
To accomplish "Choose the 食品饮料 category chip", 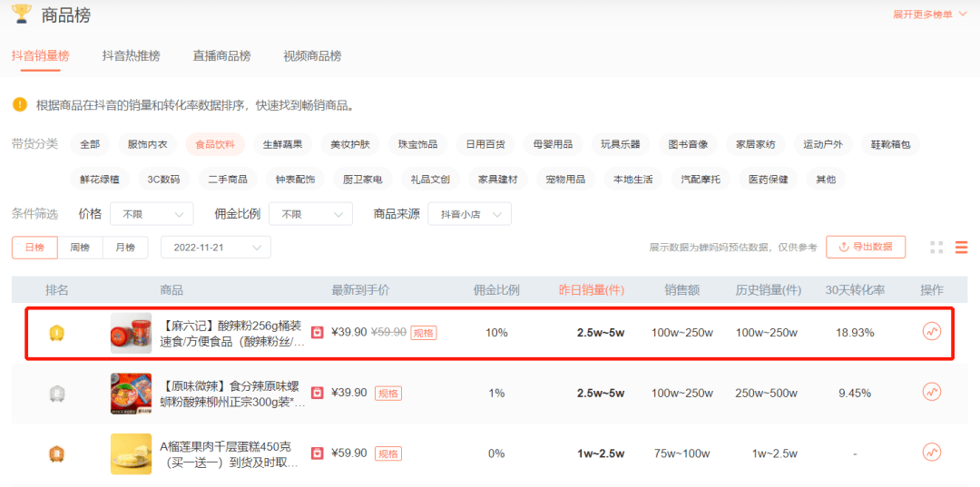I will click(x=215, y=145).
